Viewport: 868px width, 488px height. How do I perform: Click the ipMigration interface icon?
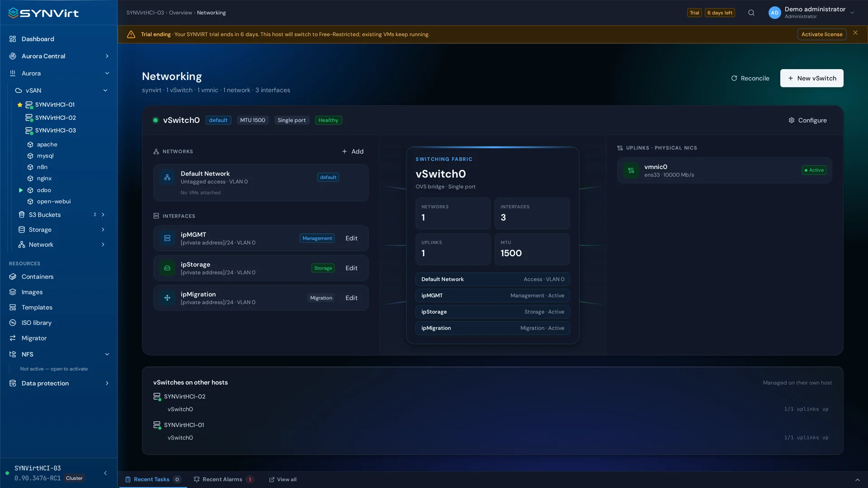click(167, 298)
